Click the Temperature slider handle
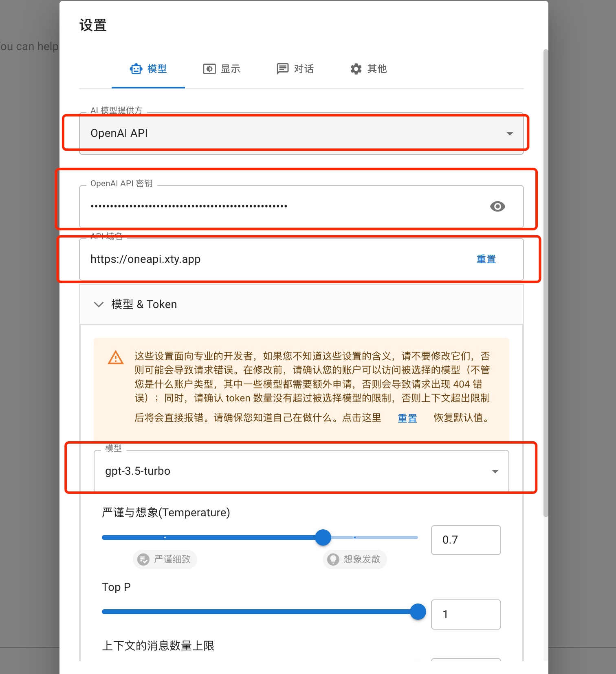 (x=323, y=537)
